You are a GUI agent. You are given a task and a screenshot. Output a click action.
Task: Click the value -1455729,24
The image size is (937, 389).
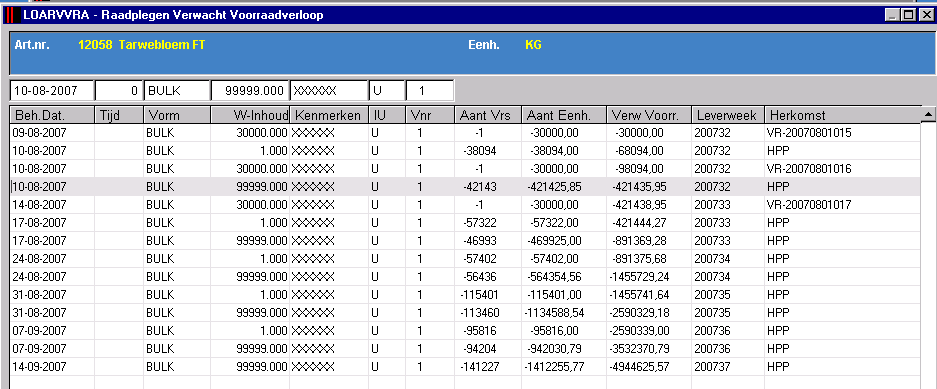pos(639,277)
